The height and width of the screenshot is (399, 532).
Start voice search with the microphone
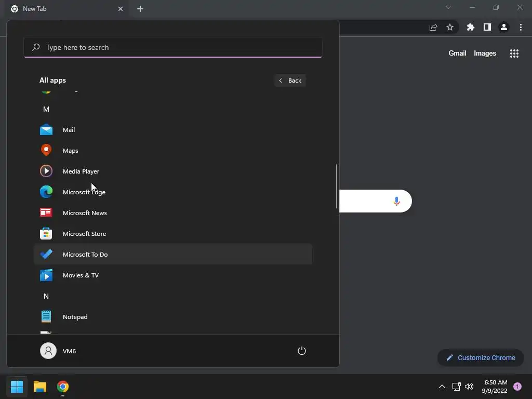396,201
